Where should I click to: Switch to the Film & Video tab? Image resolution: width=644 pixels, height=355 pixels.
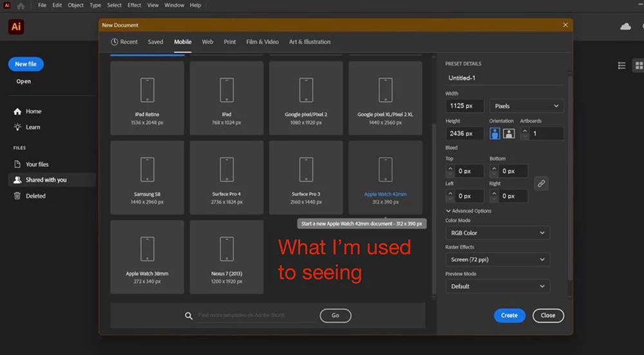(263, 42)
